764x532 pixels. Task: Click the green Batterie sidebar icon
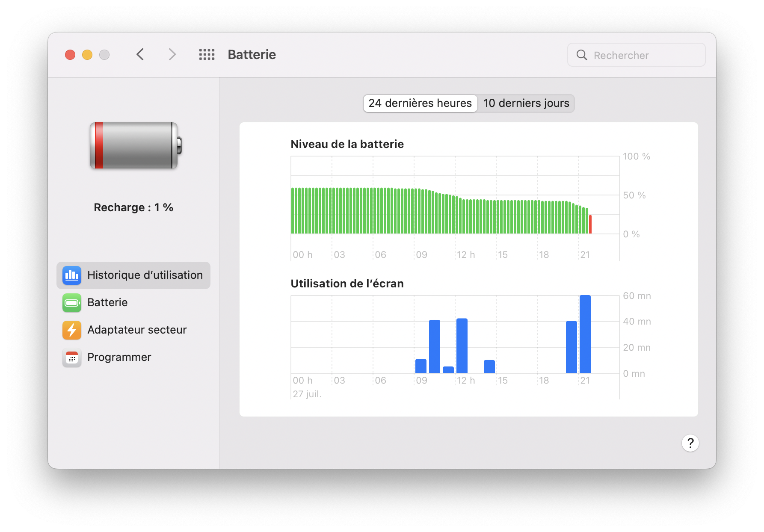[71, 303]
